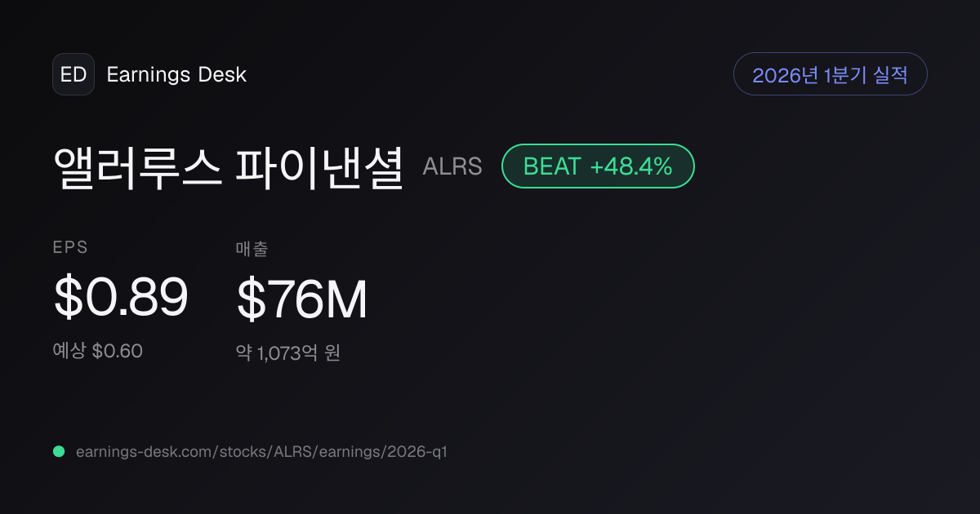
Task: Select the 2026년 1분기 실적 badge
Action: [x=830, y=74]
